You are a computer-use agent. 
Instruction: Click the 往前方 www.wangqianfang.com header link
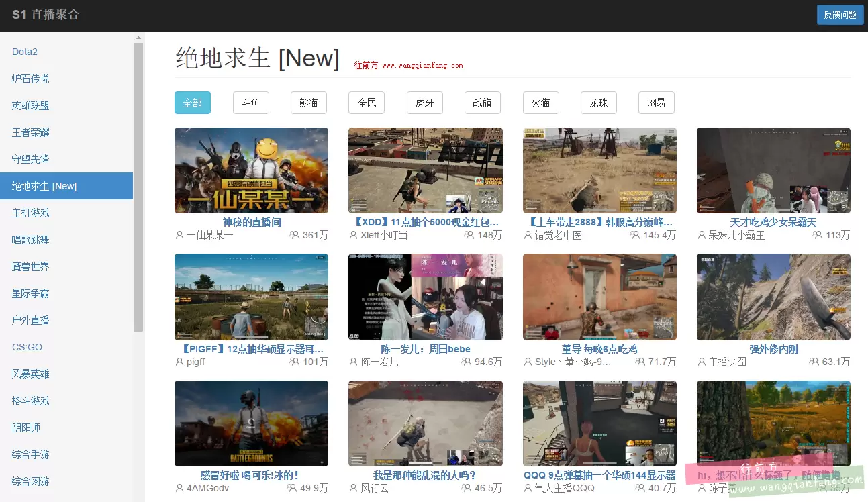(x=408, y=66)
